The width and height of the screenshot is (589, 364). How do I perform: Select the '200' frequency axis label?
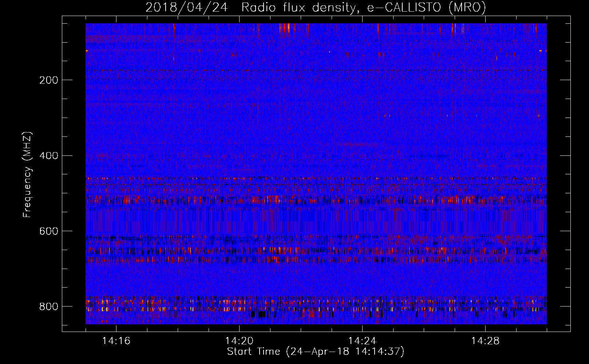pyautogui.click(x=49, y=80)
